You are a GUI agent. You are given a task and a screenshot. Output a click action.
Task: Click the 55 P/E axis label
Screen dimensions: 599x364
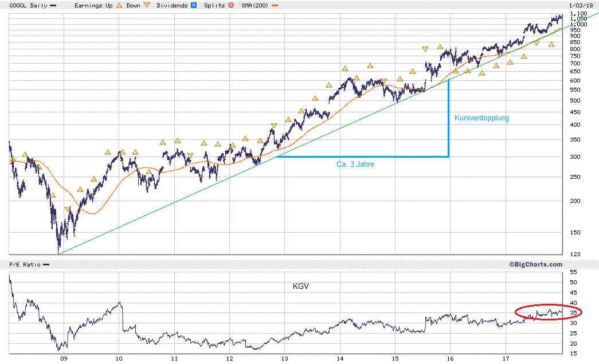click(573, 272)
